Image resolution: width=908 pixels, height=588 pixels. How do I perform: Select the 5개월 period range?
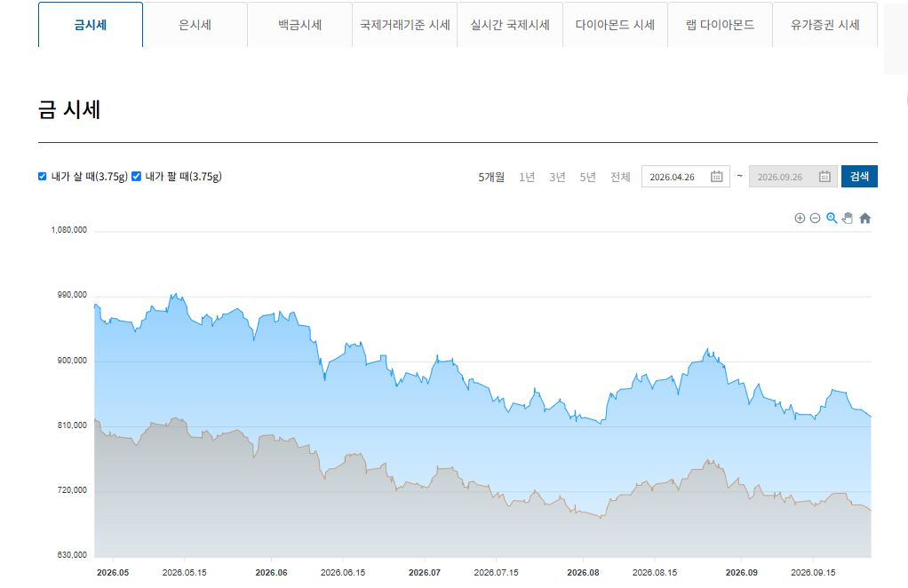click(x=491, y=177)
